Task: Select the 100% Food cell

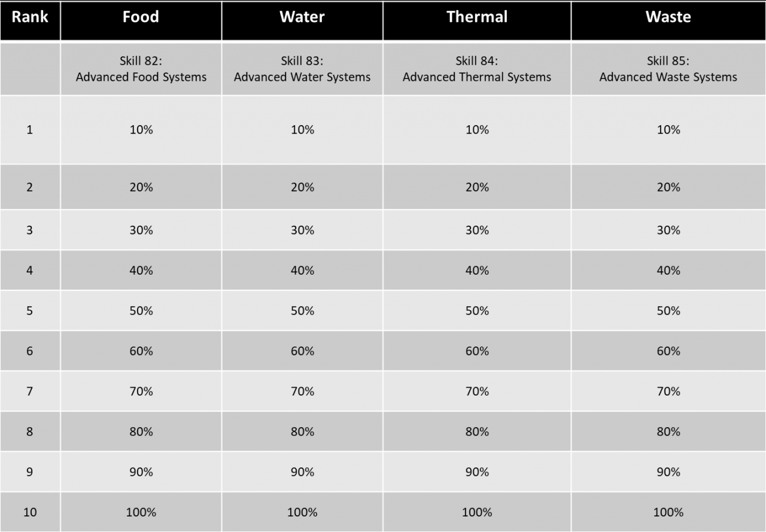Action: [141, 512]
